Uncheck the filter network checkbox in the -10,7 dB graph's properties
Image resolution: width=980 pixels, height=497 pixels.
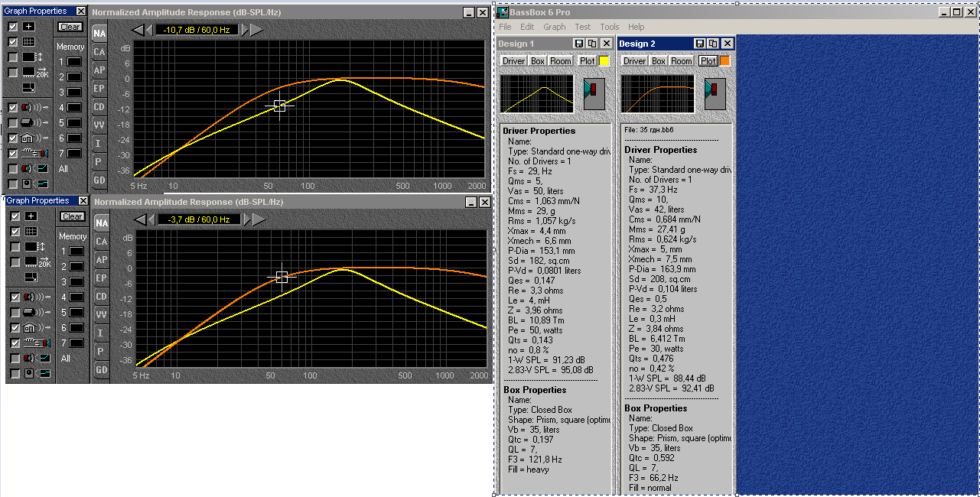click(x=13, y=154)
